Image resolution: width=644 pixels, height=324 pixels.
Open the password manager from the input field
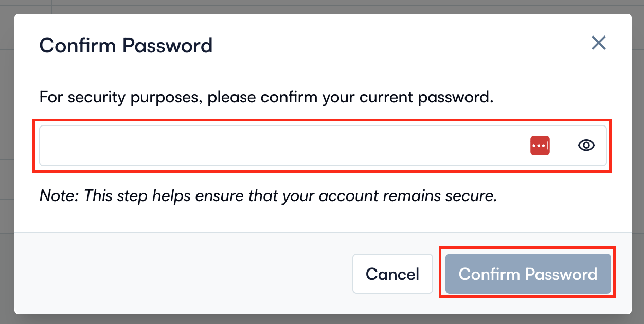540,146
